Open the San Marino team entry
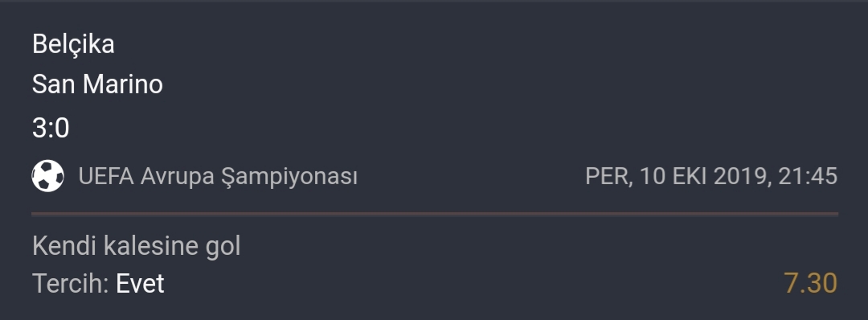868x320 pixels. click(x=97, y=84)
